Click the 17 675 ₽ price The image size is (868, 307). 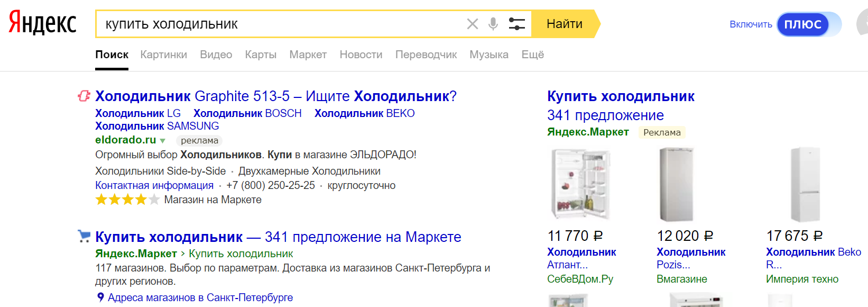click(x=795, y=236)
